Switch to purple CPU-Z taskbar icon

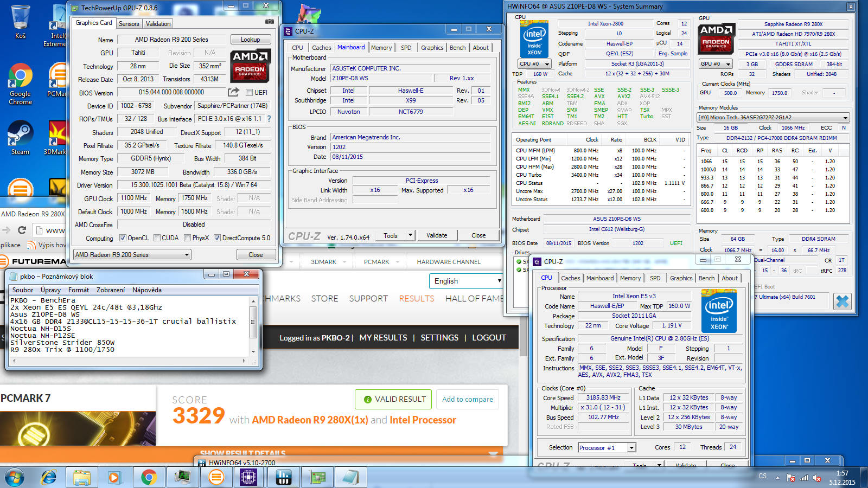click(x=249, y=478)
